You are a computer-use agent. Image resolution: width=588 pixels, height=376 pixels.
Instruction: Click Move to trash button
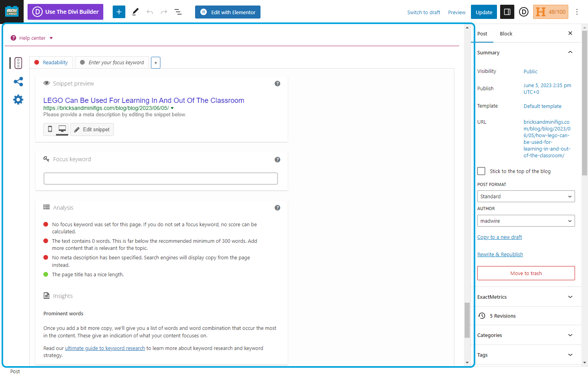coord(526,273)
